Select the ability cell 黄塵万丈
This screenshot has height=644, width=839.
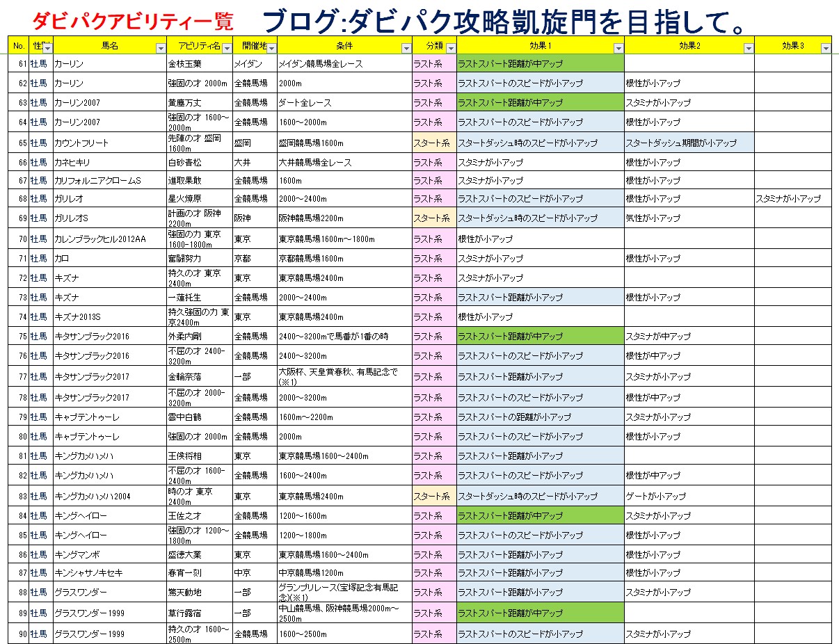tap(200, 103)
